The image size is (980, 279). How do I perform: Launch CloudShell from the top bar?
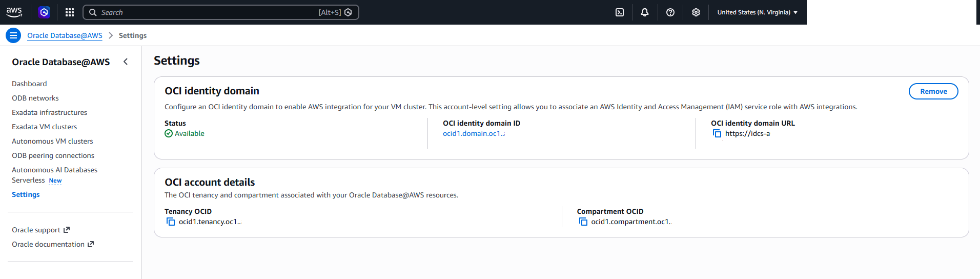[620, 12]
